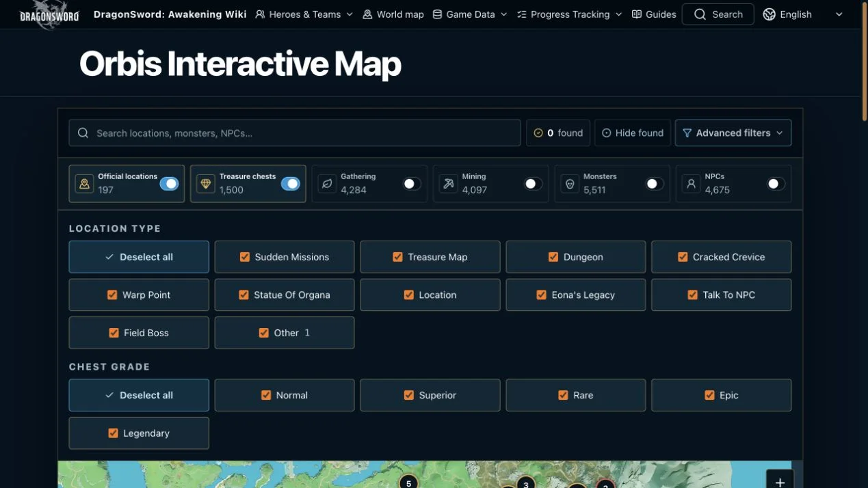Uncheck the Superior chest grade
This screenshot has width=868, height=488.
pos(408,395)
